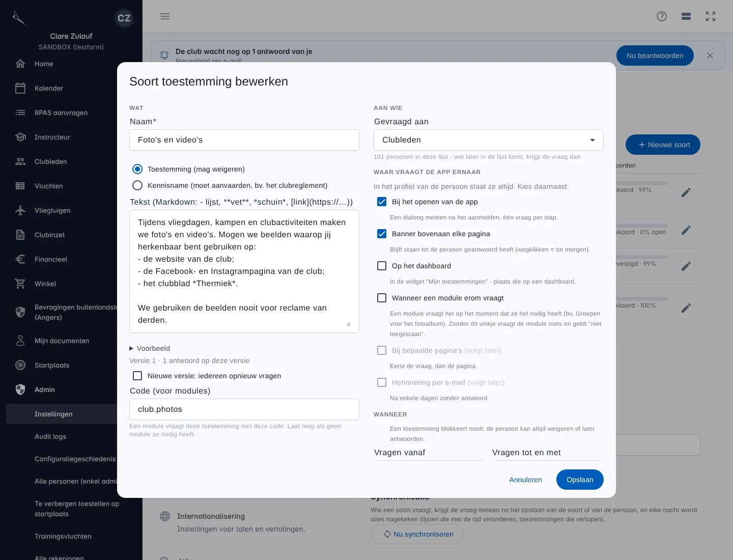Edit the row showing 100%

686,308
